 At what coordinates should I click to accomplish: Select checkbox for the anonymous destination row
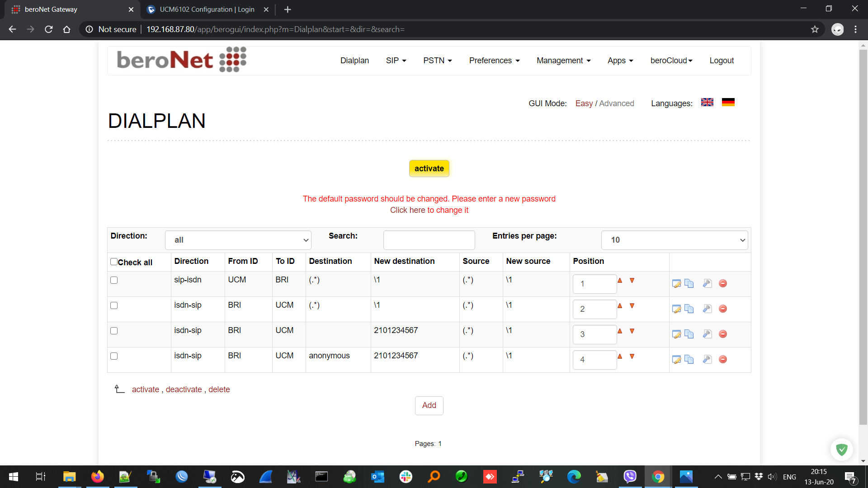(x=114, y=356)
